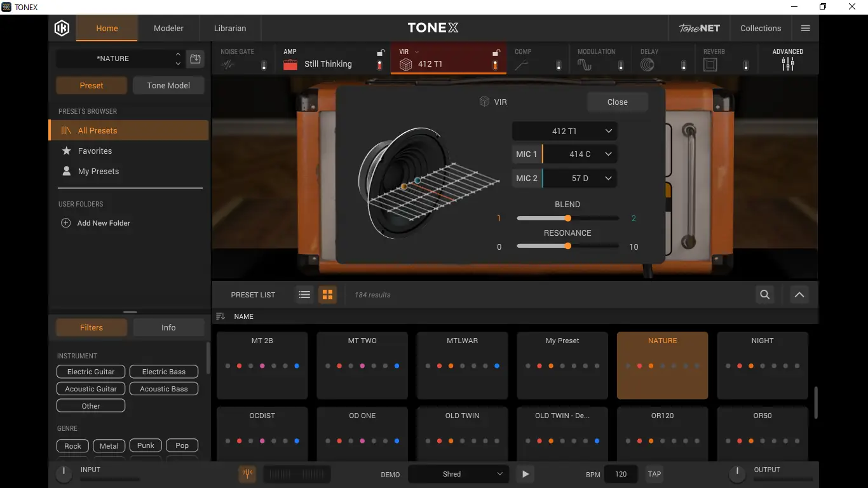The height and width of the screenshot is (488, 868).
Task: Switch to the Info tab
Action: coord(168,327)
